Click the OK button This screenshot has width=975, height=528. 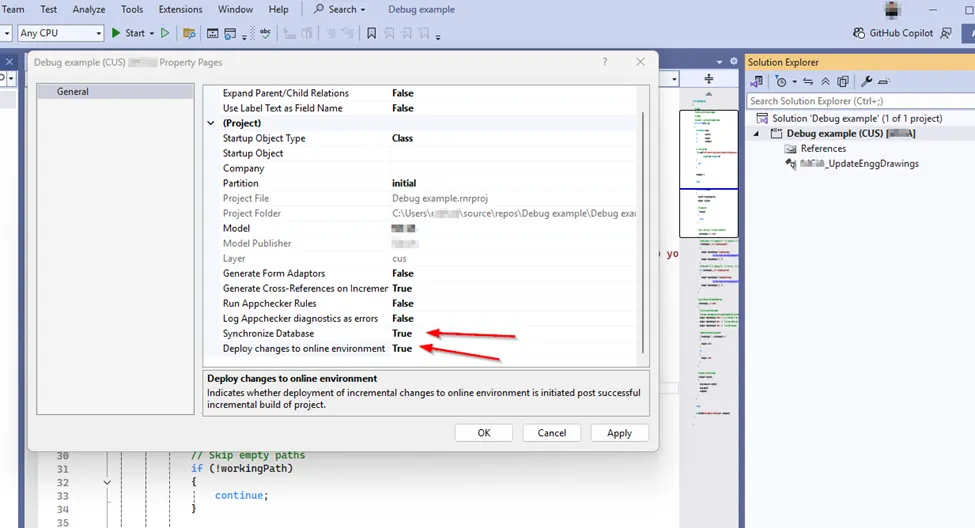[484, 433]
